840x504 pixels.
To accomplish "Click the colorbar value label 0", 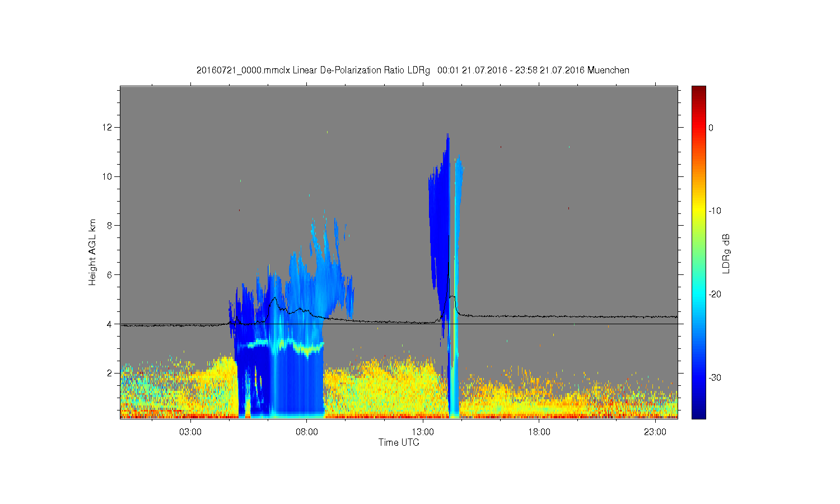I will click(x=711, y=128).
